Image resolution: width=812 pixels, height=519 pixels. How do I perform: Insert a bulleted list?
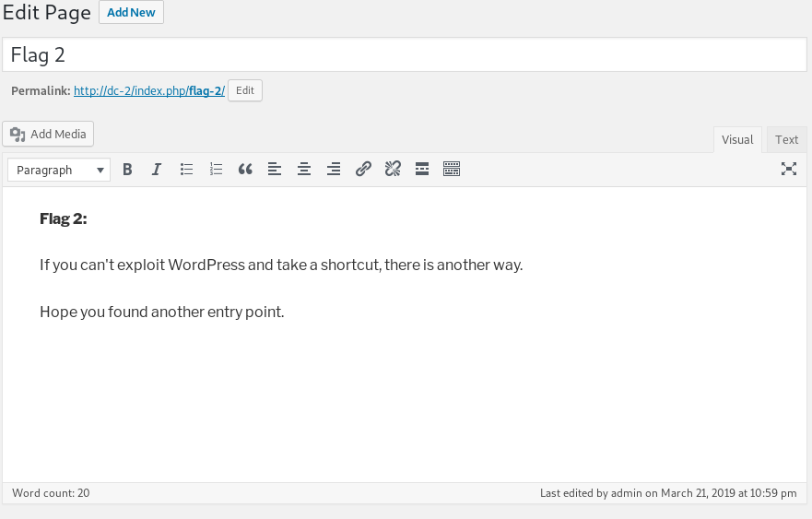[186, 170]
